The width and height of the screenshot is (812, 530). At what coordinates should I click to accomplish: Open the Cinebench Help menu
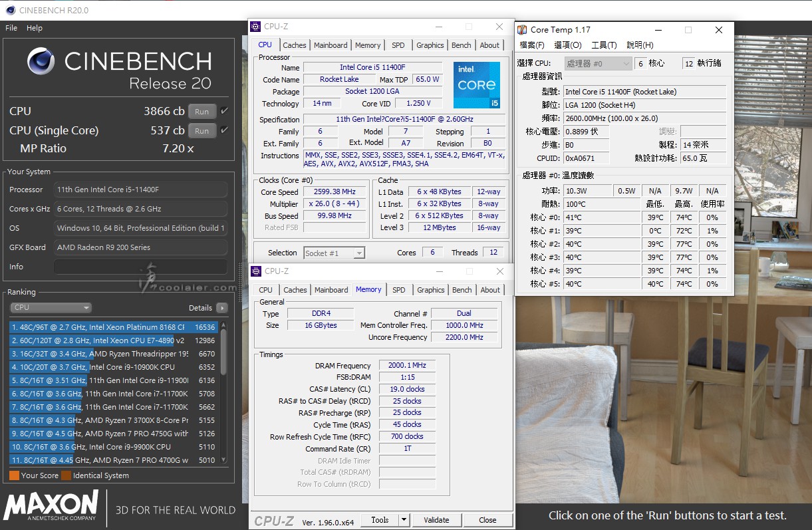pyautogui.click(x=35, y=28)
